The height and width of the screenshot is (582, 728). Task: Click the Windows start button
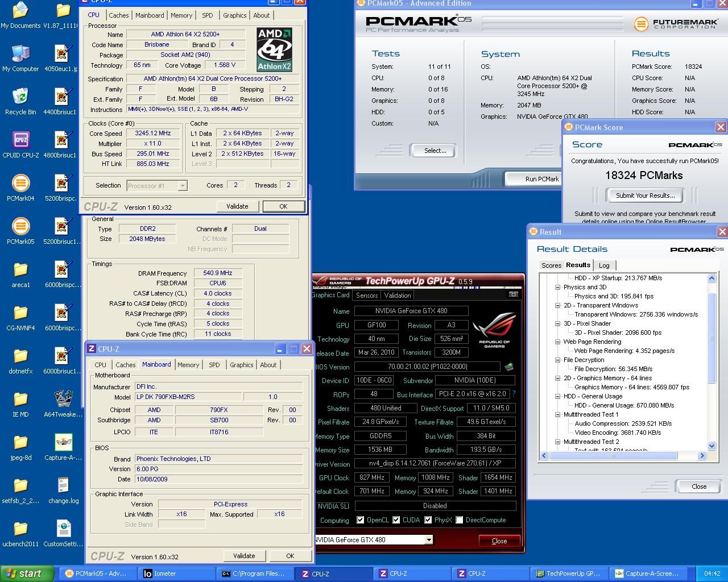(x=27, y=573)
